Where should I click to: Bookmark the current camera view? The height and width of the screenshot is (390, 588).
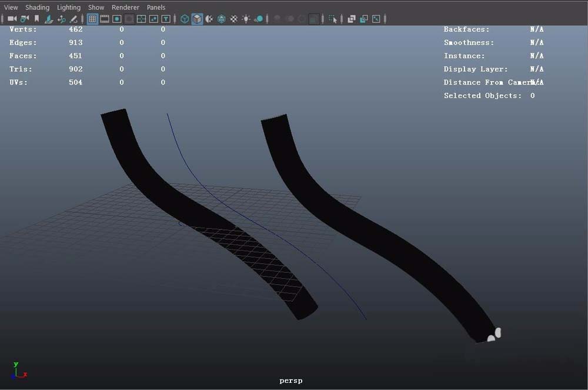36,19
